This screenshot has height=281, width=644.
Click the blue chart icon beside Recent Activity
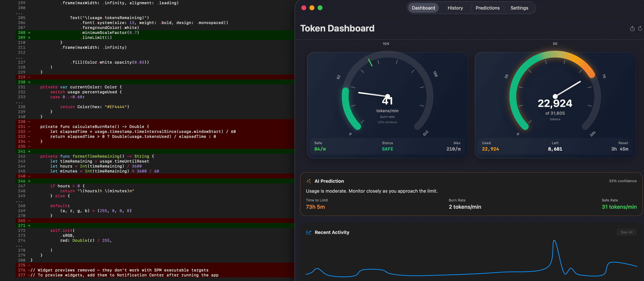click(x=309, y=232)
